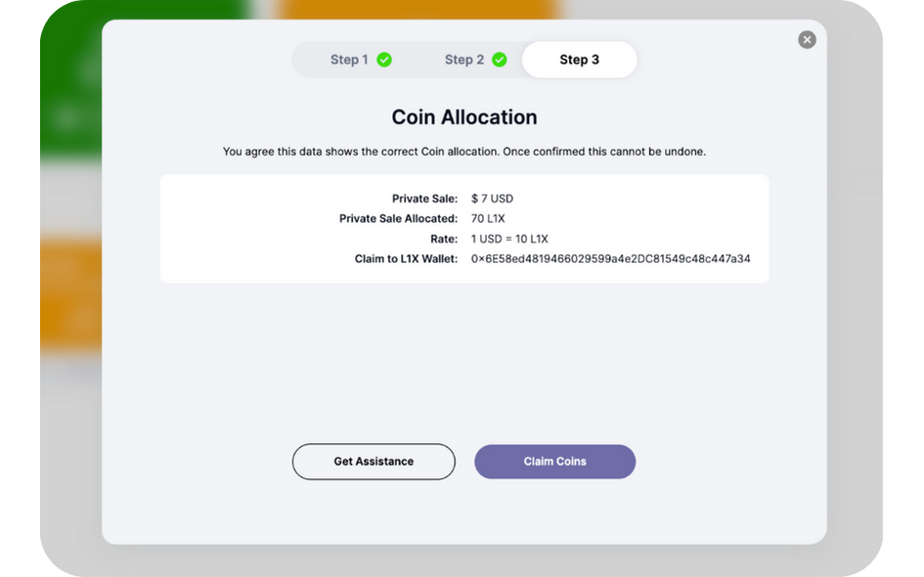The image size is (924, 577).
Task: Click the Step 2 green checkmark icon
Action: pyautogui.click(x=501, y=60)
